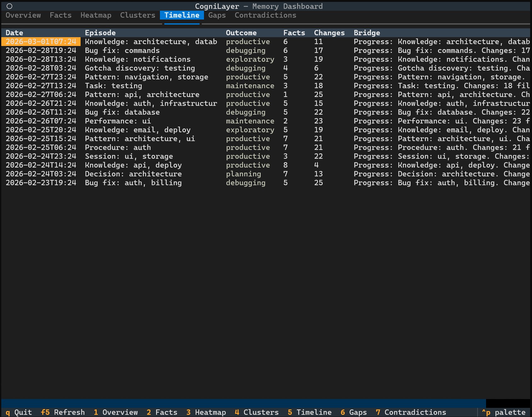Click the 'planning' outcome cell
The image size is (532, 417).
[x=243, y=174]
